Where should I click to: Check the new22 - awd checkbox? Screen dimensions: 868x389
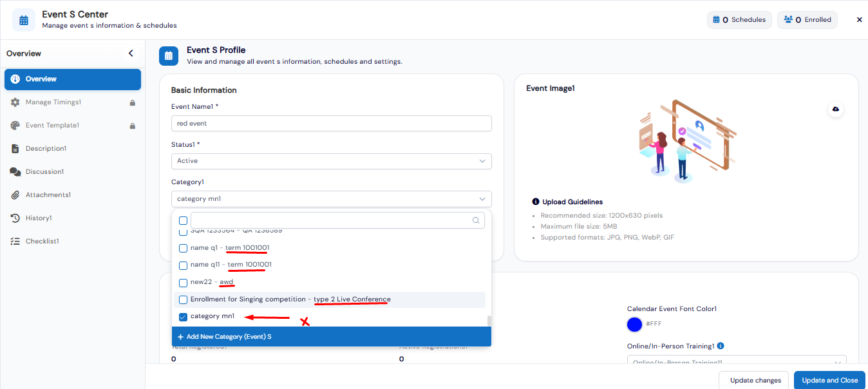[184, 282]
